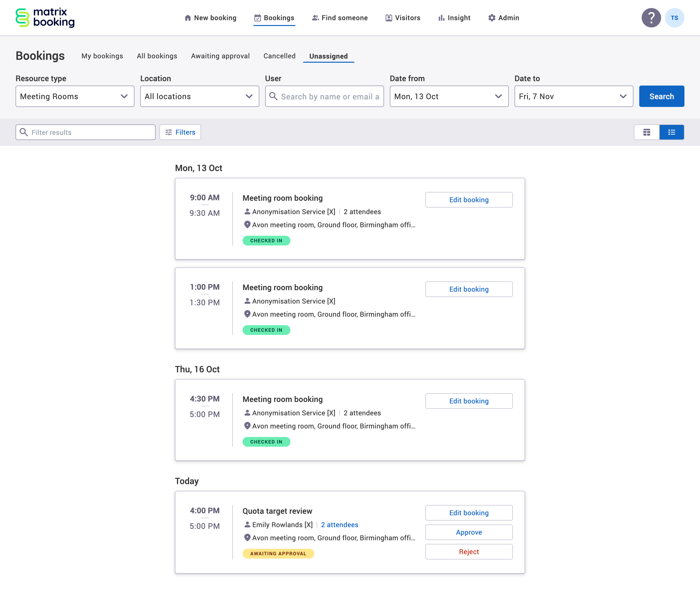Image resolution: width=700 pixels, height=593 pixels.
Task: View attendees of Quota target review
Action: pyautogui.click(x=339, y=525)
